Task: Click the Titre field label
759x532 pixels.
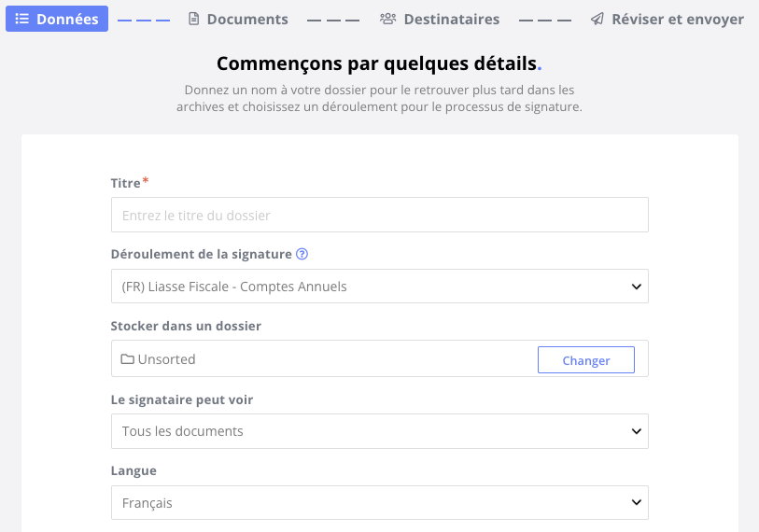Action: point(126,183)
